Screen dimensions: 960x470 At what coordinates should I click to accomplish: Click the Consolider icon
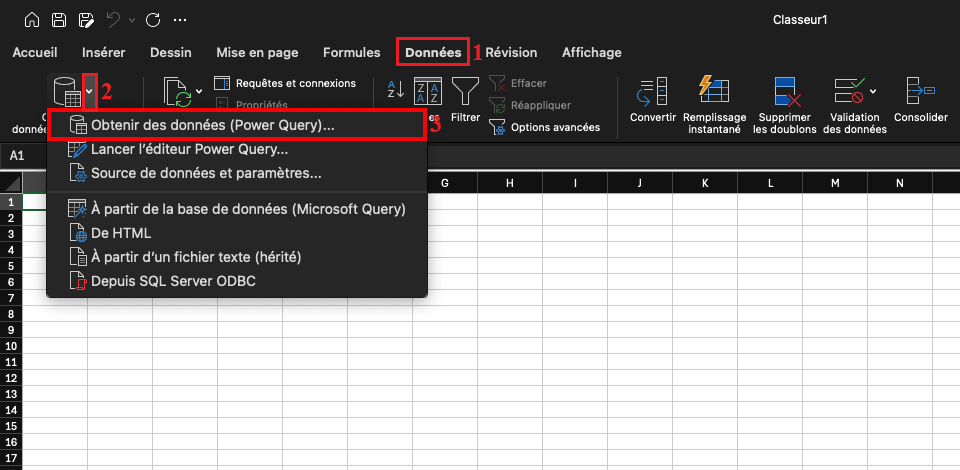(x=920, y=92)
